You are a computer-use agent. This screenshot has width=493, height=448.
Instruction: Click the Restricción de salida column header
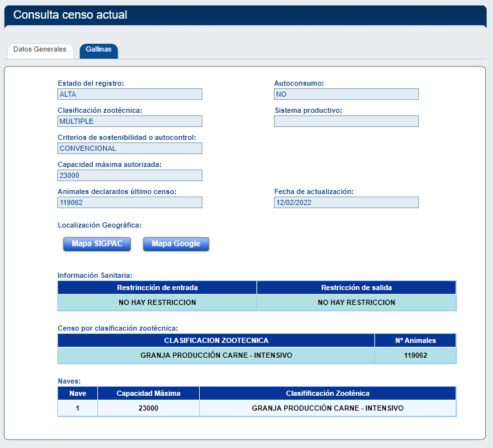click(356, 287)
